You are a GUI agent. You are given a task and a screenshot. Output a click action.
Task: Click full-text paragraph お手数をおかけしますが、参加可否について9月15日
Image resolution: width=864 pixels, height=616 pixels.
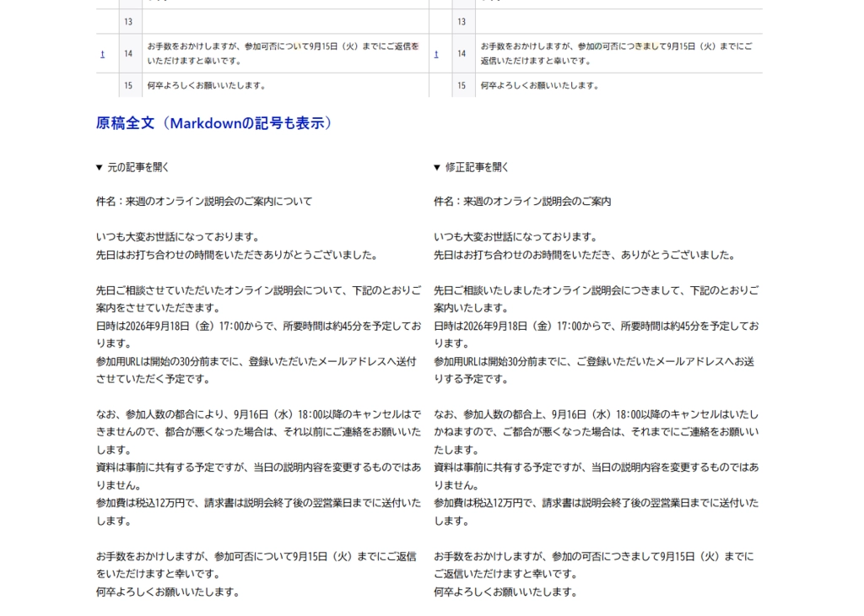(x=256, y=556)
